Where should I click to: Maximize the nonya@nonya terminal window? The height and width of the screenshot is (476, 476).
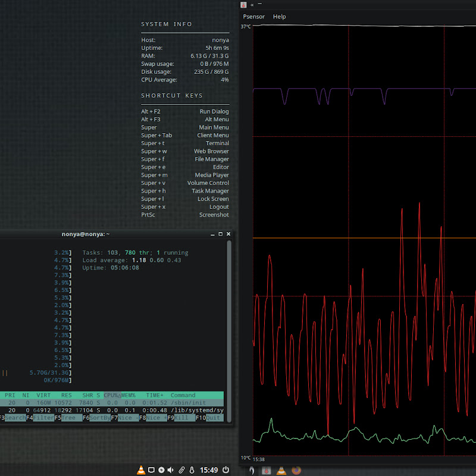pos(221,234)
